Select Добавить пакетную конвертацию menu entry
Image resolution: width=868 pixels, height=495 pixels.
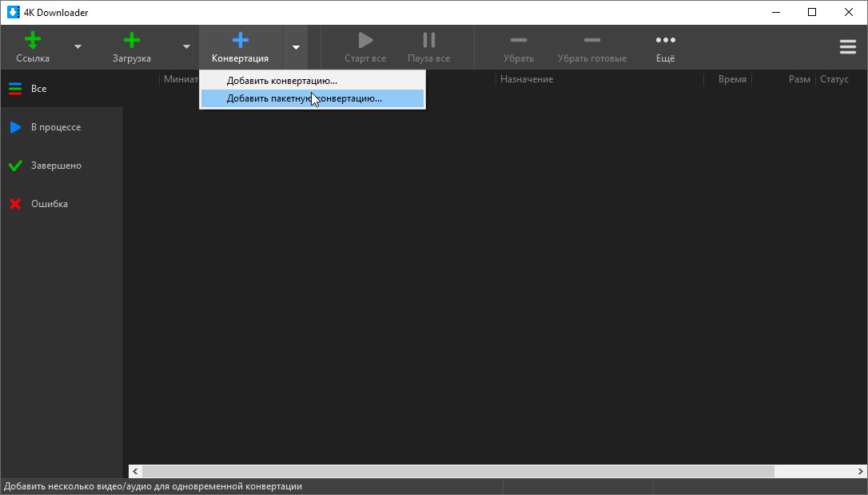305,98
